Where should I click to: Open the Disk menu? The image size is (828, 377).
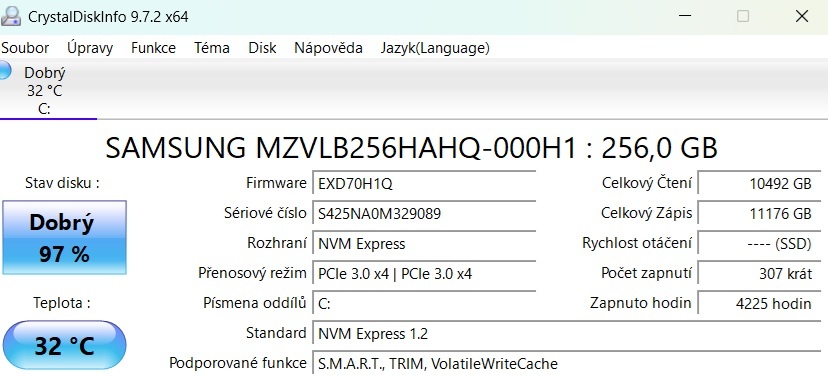pos(262,48)
